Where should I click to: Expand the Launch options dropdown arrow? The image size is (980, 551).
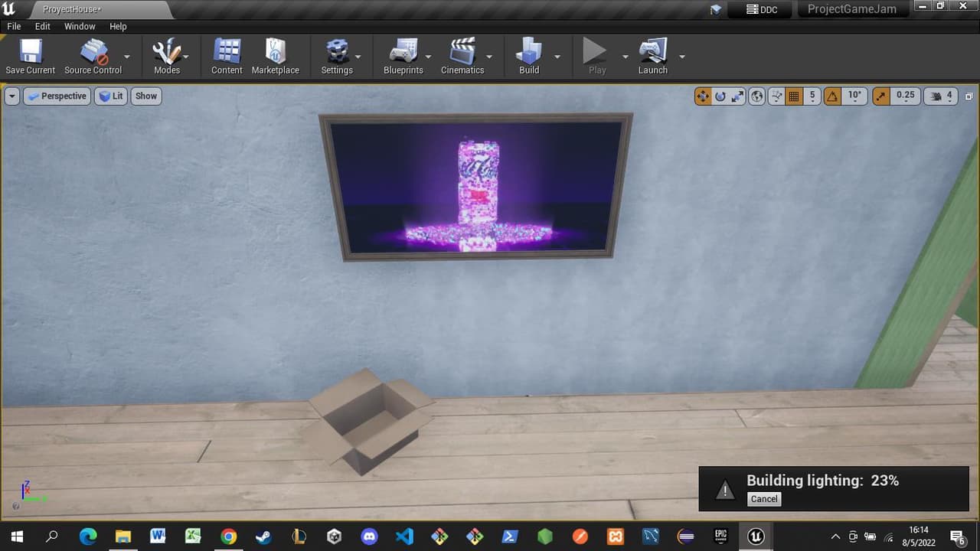click(681, 57)
